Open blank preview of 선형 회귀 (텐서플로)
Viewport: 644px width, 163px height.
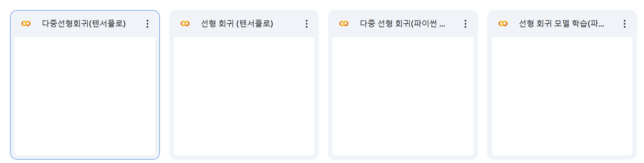[x=244, y=96]
